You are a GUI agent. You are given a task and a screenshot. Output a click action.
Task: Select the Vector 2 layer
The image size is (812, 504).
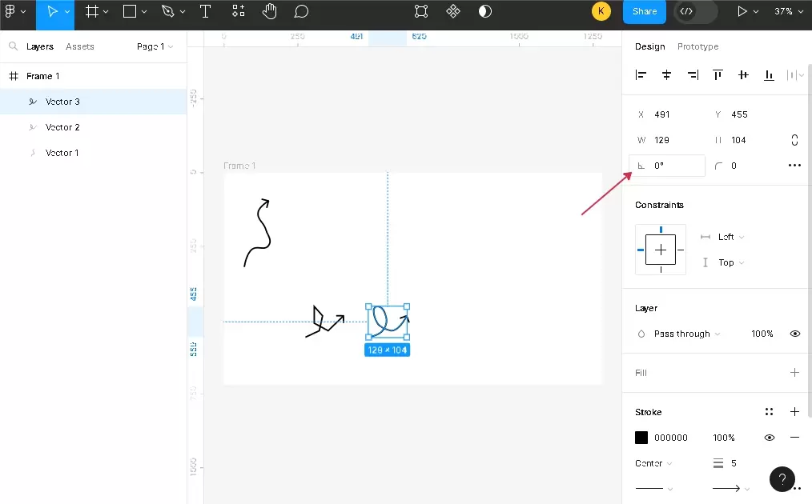click(x=62, y=127)
